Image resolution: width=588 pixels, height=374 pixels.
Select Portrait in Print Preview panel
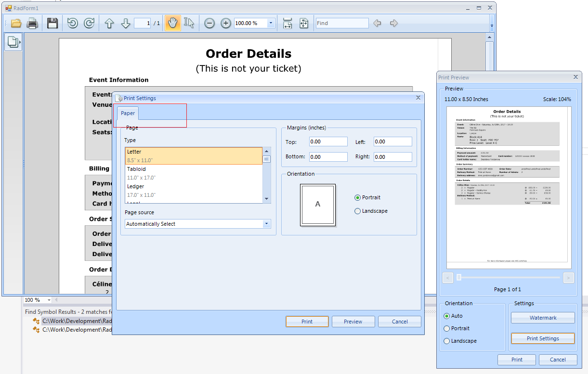[446, 328]
